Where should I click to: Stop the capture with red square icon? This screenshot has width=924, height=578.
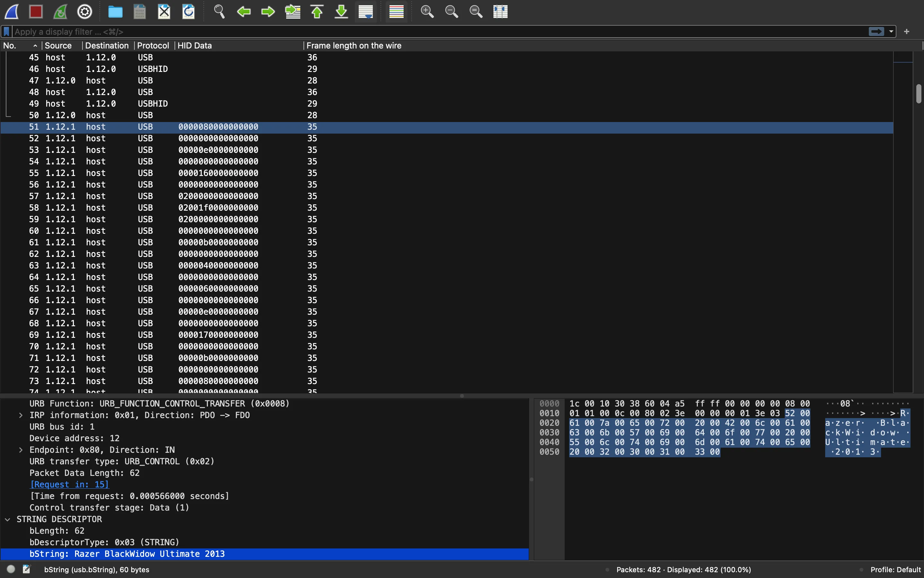click(36, 12)
